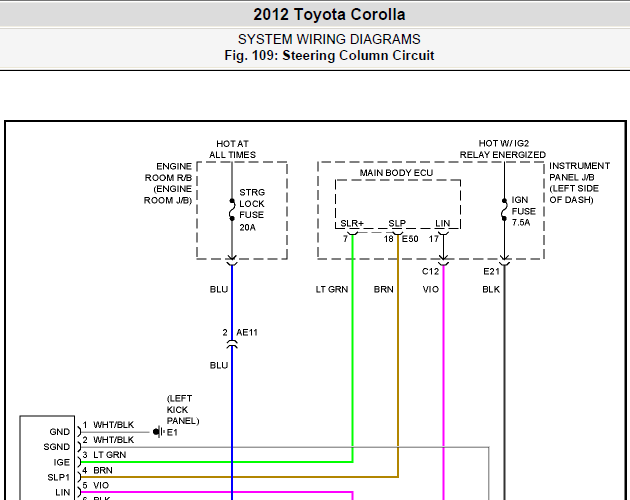Viewport: 630px width, 500px height.
Task: Click 'HOT W/ IG2 RELAY ENERGIZED' label
Action: [x=503, y=149]
